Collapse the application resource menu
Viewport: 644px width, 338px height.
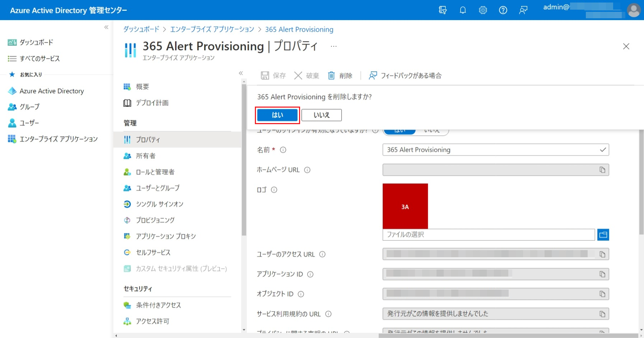(241, 73)
